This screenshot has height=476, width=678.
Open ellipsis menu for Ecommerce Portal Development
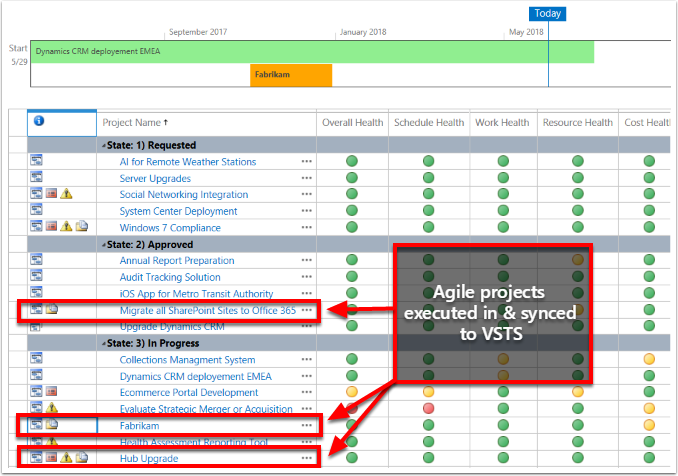[307, 392]
